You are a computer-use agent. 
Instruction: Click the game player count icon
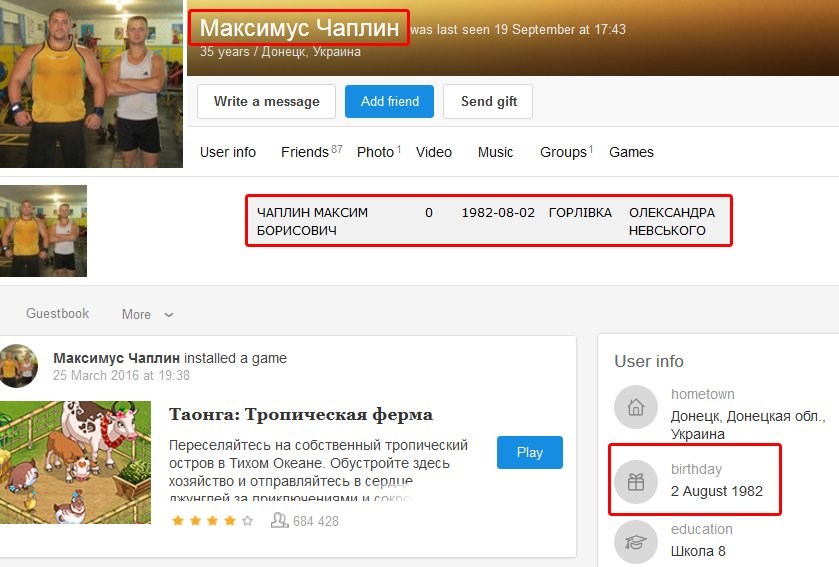pyautogui.click(x=279, y=520)
